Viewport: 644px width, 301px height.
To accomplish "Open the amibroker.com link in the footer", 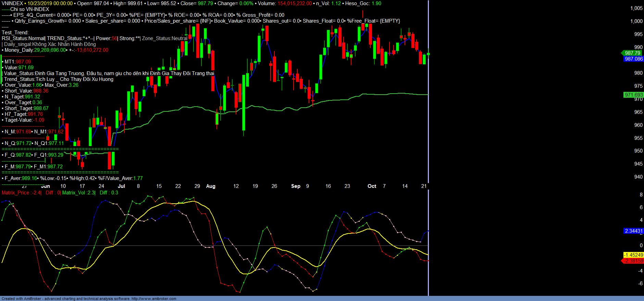I will tap(153, 299).
